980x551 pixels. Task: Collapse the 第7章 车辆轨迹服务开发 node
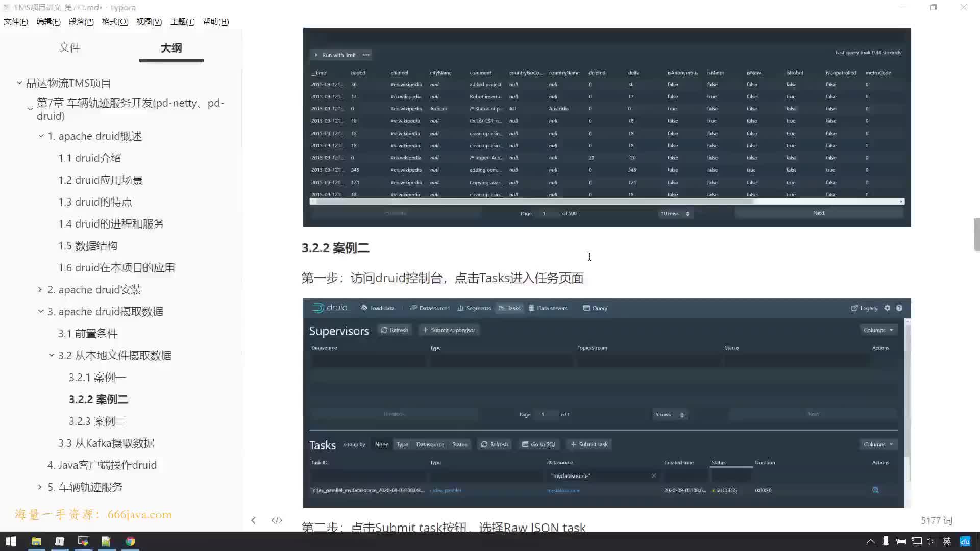pyautogui.click(x=30, y=109)
